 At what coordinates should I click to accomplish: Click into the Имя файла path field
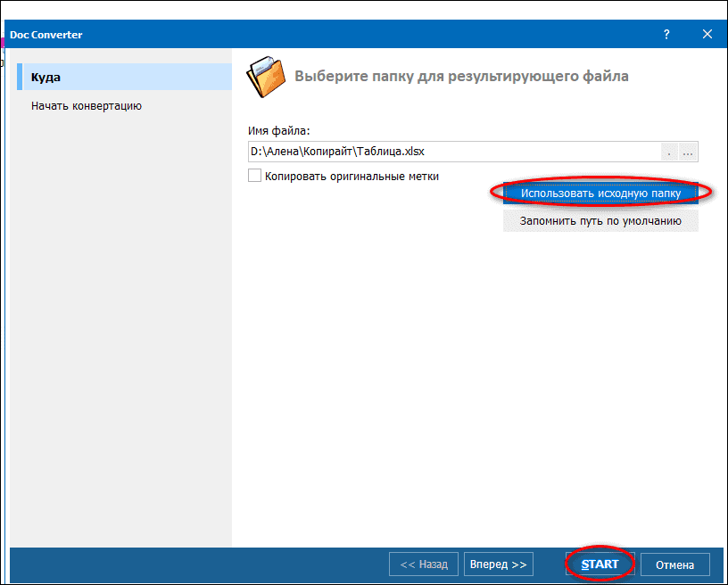point(453,152)
